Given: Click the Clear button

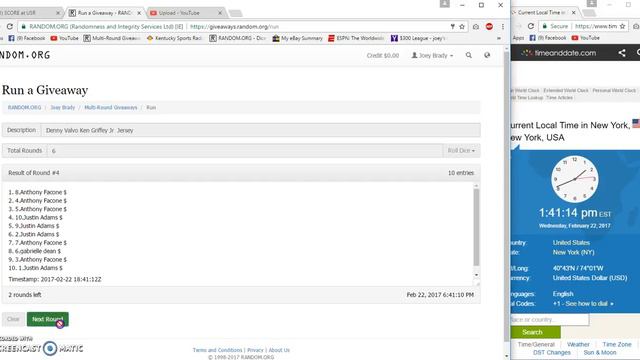Looking at the screenshot, I should pos(13,319).
